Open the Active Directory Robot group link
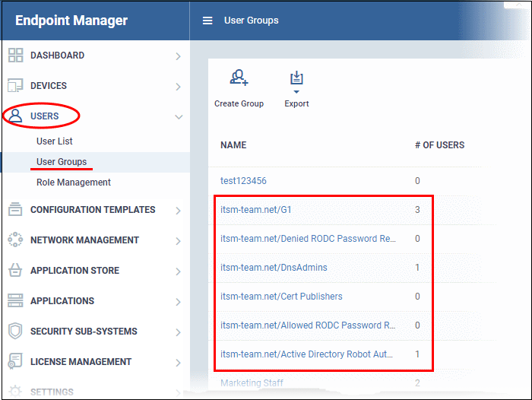Viewport: 532px width, 400px height. 307,354
